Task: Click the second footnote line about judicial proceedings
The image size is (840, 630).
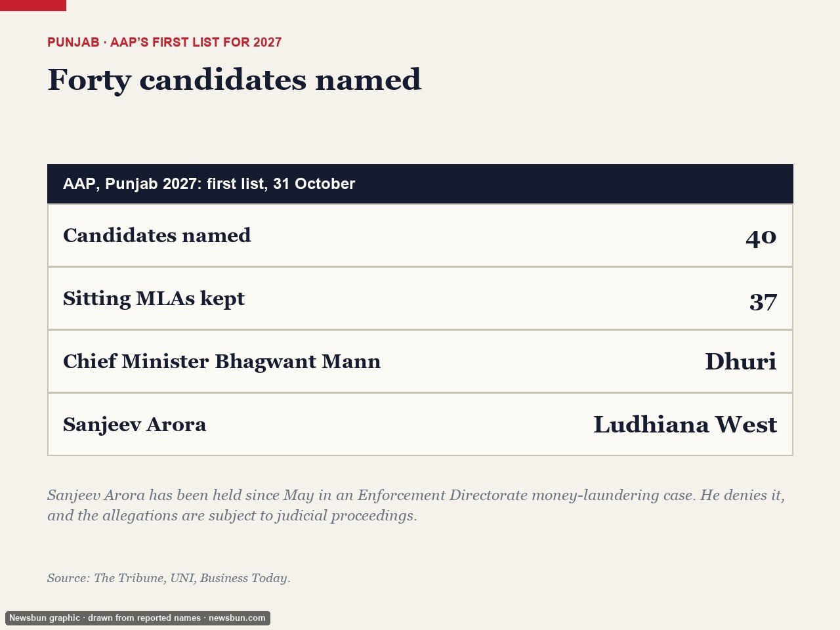Action: click(232, 516)
